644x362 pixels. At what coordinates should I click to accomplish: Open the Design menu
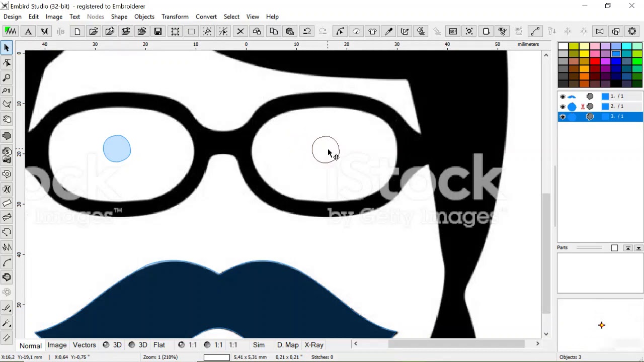click(x=13, y=17)
